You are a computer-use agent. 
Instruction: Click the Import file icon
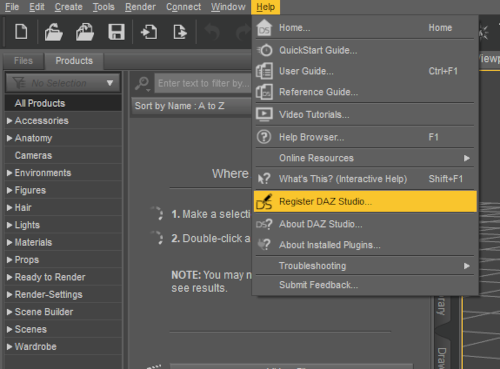point(149,32)
